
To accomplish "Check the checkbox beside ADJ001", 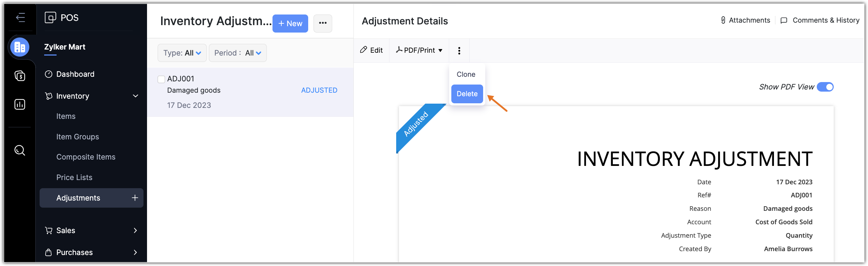I will [161, 79].
